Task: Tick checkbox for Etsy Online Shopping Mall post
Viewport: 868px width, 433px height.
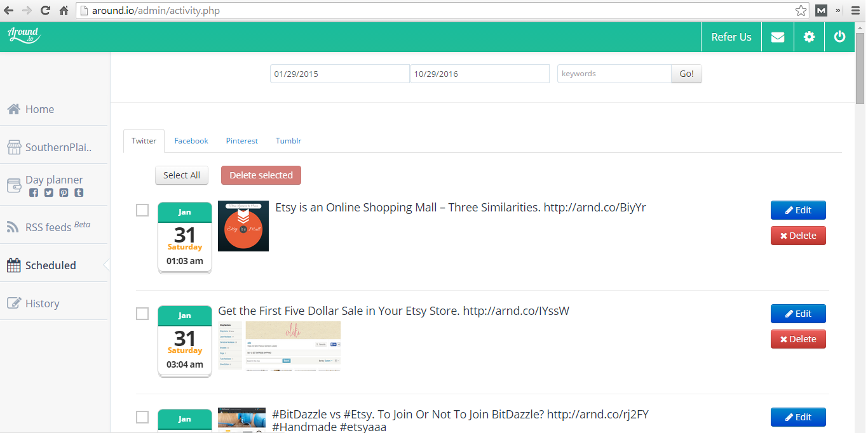Action: [x=142, y=210]
